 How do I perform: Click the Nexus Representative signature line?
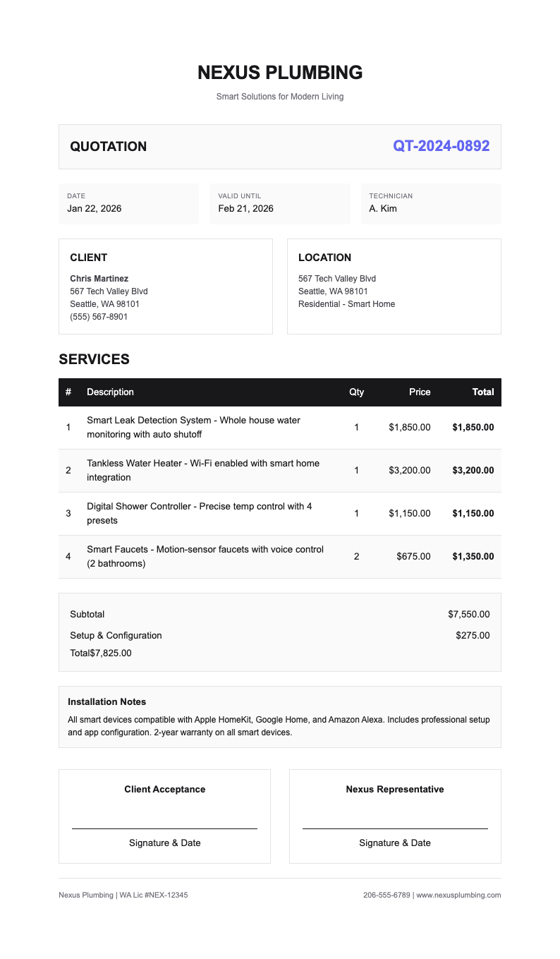395,828
